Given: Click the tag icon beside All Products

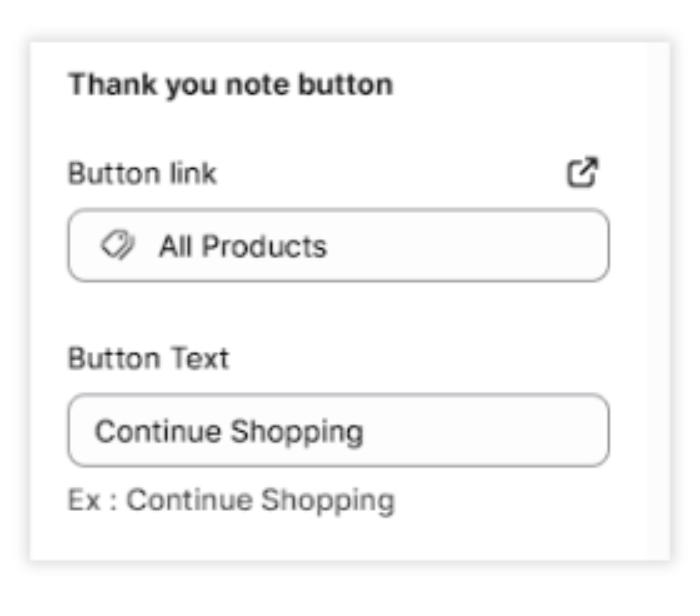Looking at the screenshot, I should 118,246.
